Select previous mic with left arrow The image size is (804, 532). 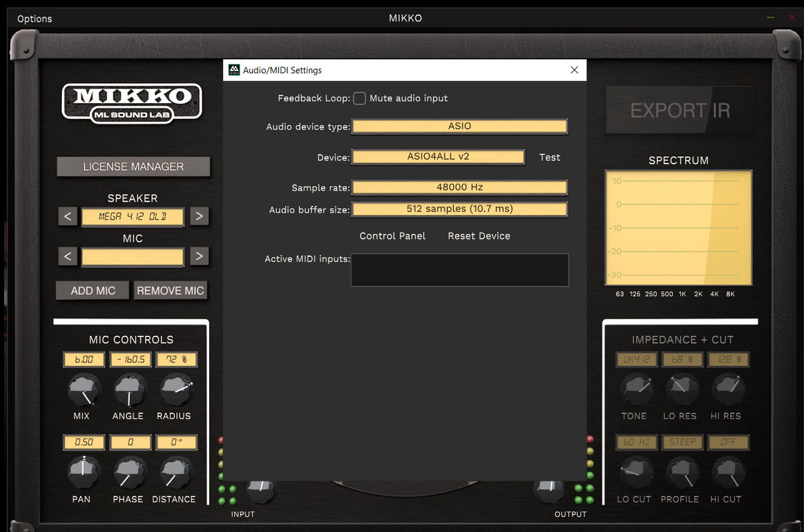coord(67,257)
